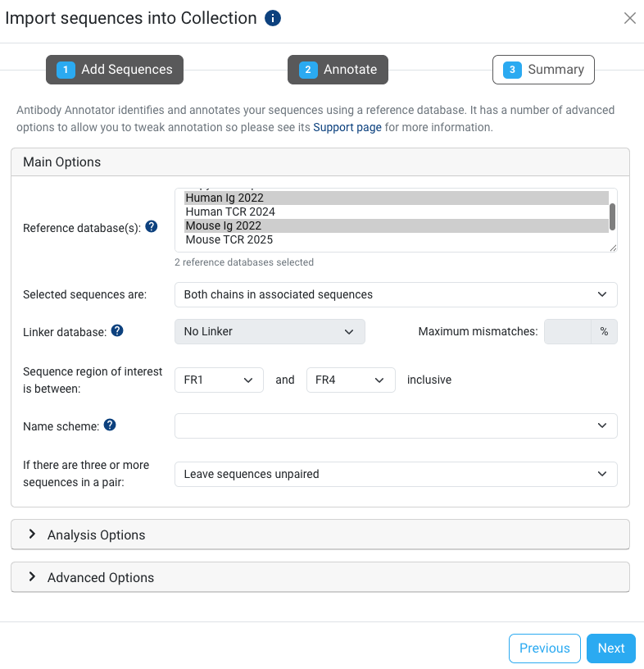The height and width of the screenshot is (669, 644).
Task: Click help icon next to Name scheme
Action: (110, 425)
